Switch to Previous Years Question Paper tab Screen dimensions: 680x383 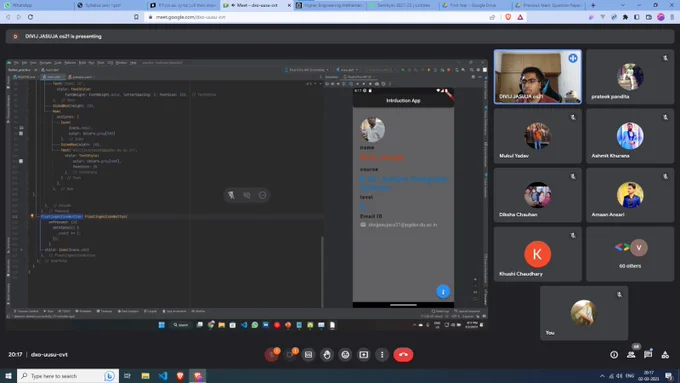pyautogui.click(x=549, y=5)
